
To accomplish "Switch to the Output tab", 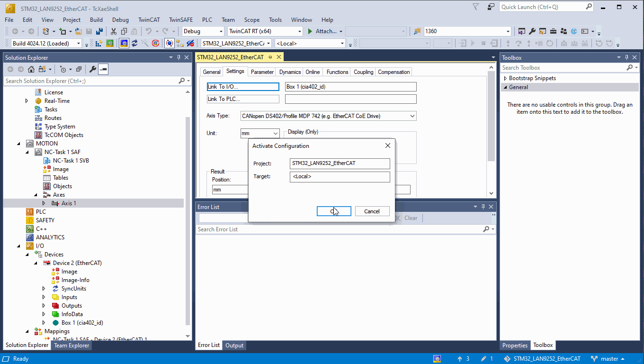I will click(234, 346).
